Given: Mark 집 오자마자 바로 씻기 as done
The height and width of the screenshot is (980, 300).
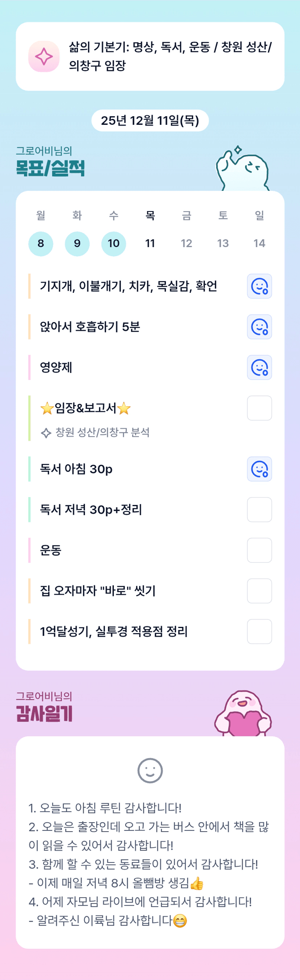Looking at the screenshot, I should coord(259,591).
